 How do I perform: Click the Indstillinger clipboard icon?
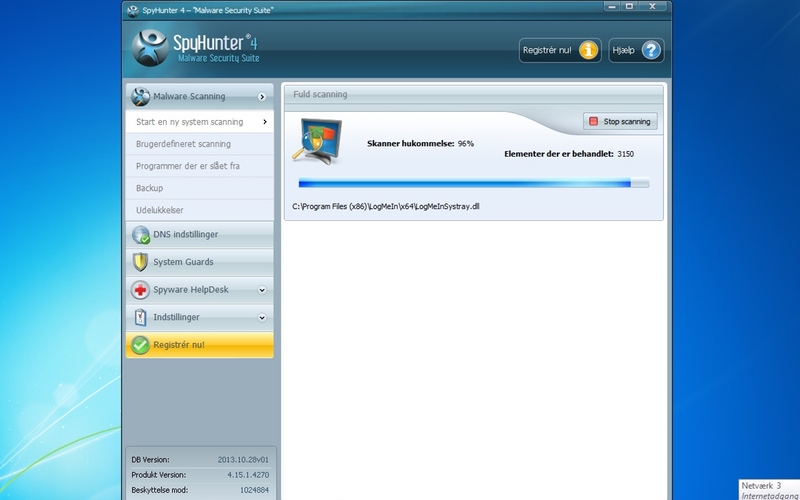click(140, 317)
